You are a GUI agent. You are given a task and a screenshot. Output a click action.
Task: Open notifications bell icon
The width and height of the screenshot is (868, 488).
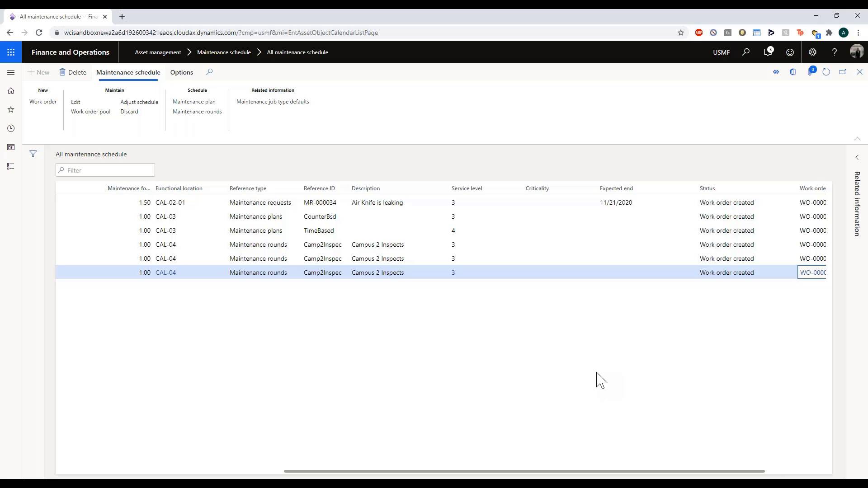[769, 52]
